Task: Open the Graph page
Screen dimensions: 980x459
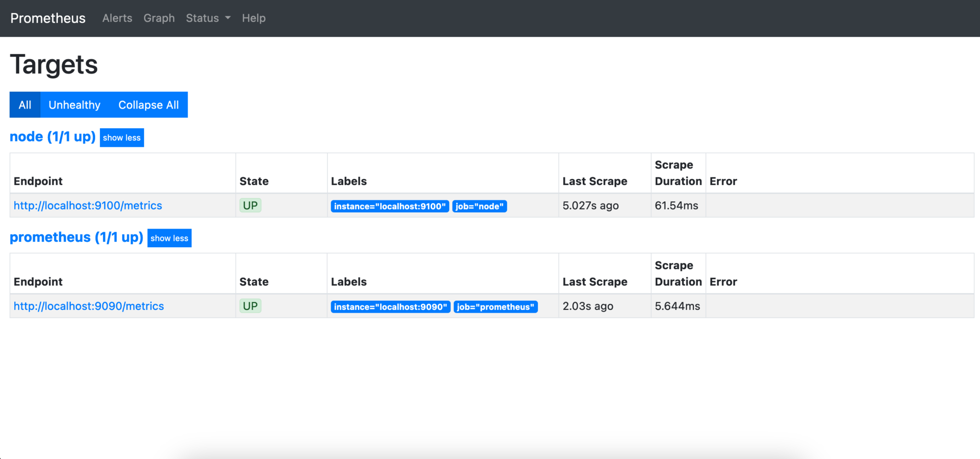Action: coord(159,18)
